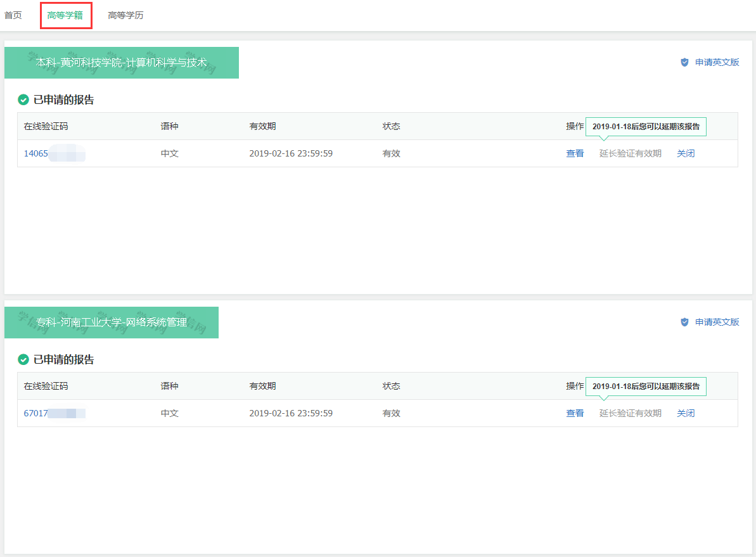Click the 专科-河南工业大学-网络系统管理 banner
This screenshot has width=756, height=557.
[x=112, y=323]
